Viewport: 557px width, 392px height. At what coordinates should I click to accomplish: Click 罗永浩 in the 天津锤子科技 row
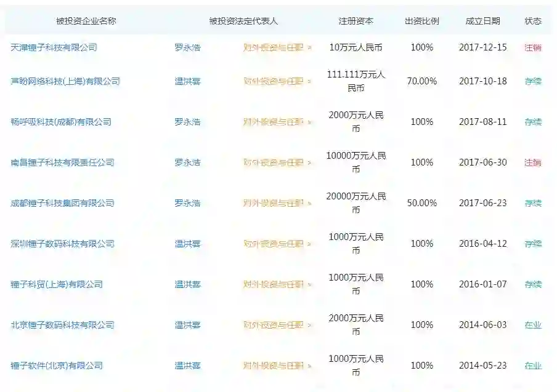point(187,47)
